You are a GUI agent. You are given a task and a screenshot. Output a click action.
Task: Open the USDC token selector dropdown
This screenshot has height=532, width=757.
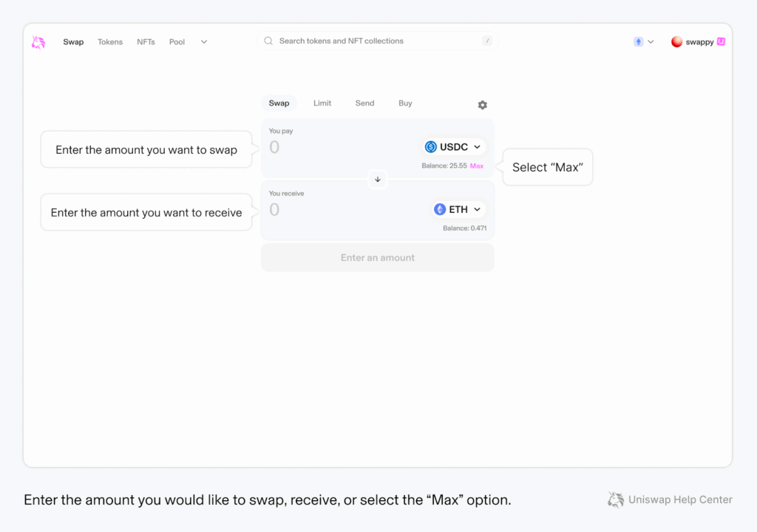[x=454, y=147]
